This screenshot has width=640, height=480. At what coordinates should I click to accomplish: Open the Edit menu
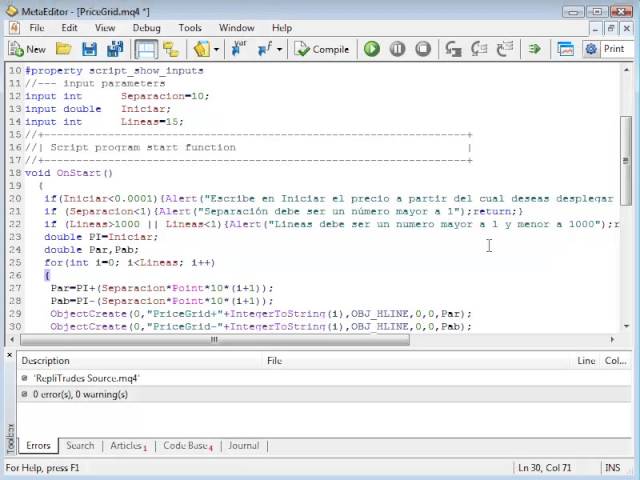(69, 28)
